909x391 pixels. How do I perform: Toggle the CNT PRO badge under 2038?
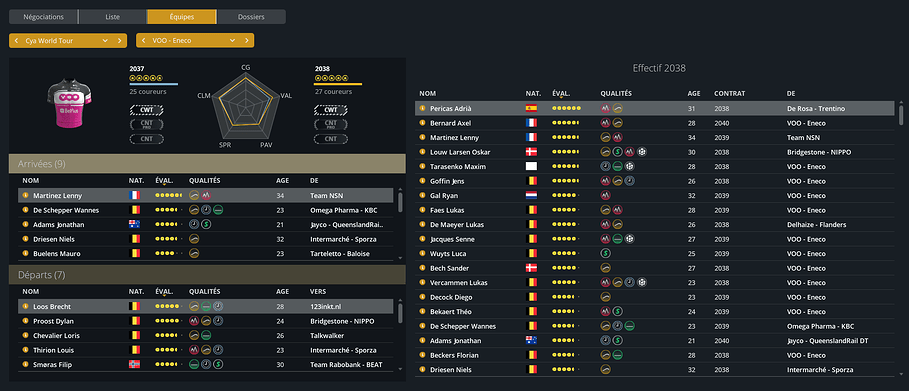(x=330, y=124)
